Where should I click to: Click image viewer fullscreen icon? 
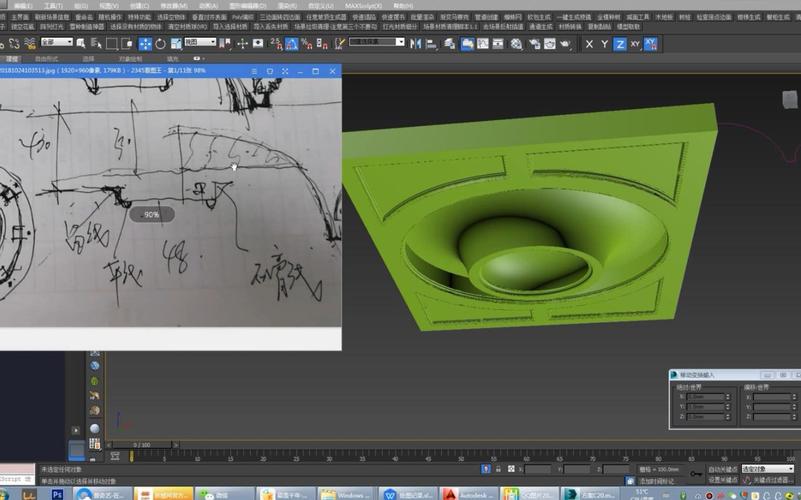tap(285, 72)
